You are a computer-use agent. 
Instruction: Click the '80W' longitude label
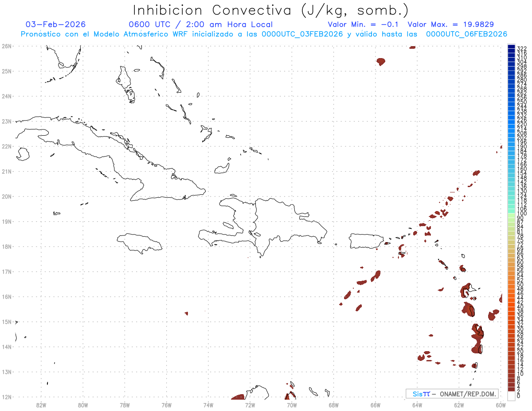[83, 404]
